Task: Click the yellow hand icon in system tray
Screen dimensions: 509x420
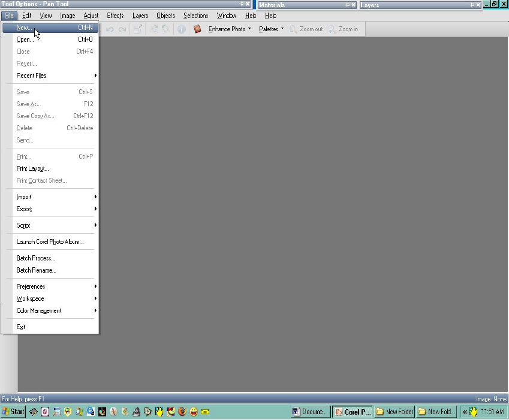Action: [x=473, y=412]
